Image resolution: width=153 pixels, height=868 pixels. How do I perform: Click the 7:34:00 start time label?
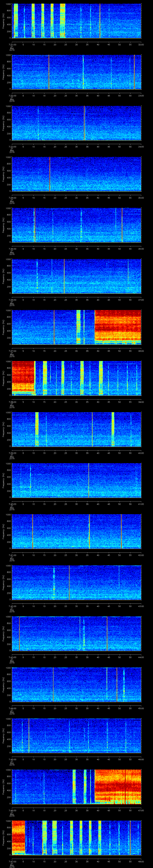(x=12, y=198)
